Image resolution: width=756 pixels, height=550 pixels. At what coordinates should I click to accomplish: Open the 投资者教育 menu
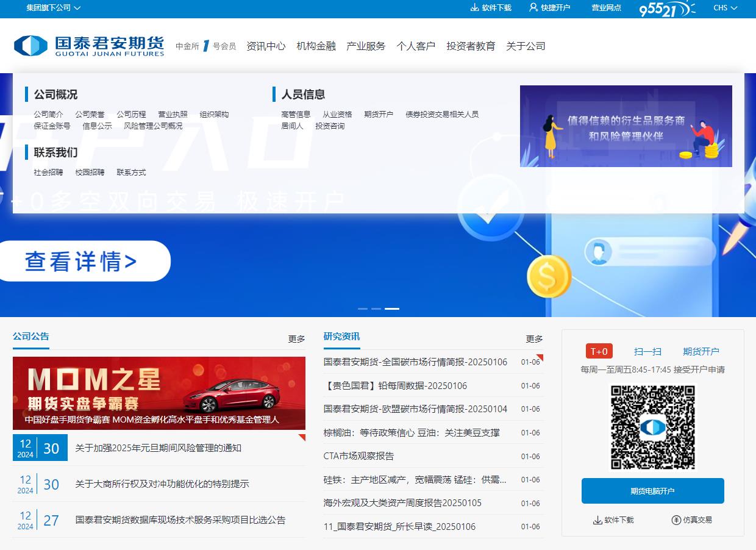(x=471, y=46)
